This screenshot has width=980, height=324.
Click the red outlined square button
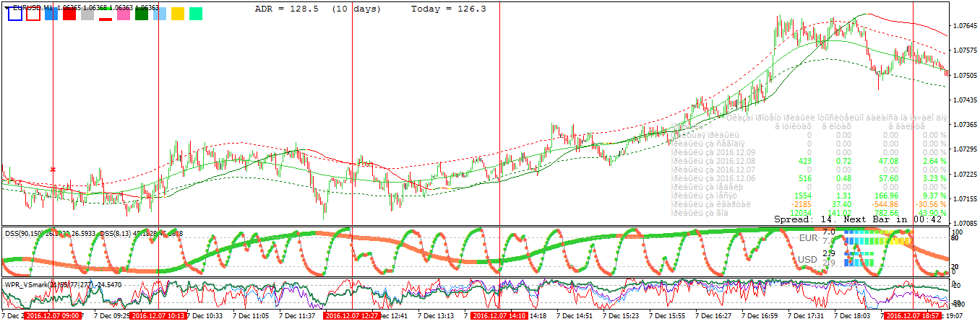click(33, 14)
